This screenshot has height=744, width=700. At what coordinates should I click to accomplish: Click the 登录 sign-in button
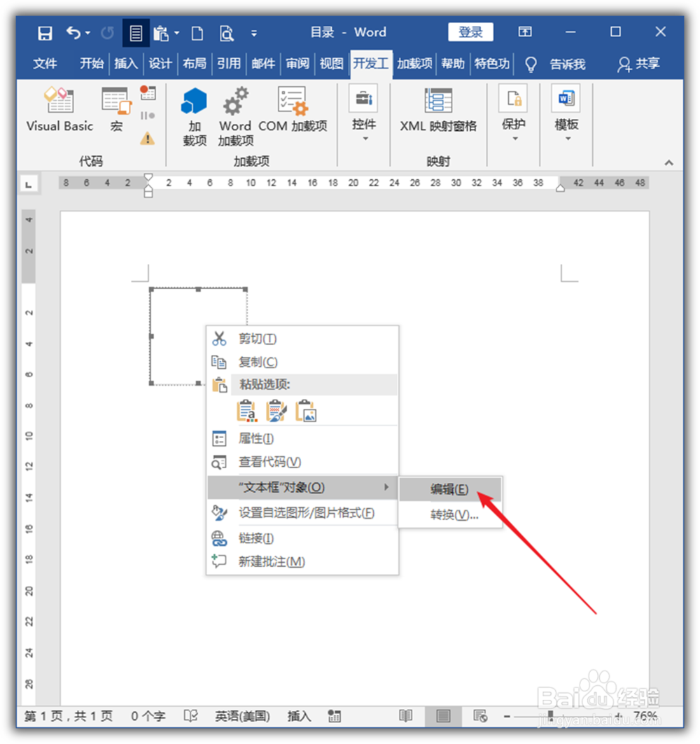(x=470, y=31)
